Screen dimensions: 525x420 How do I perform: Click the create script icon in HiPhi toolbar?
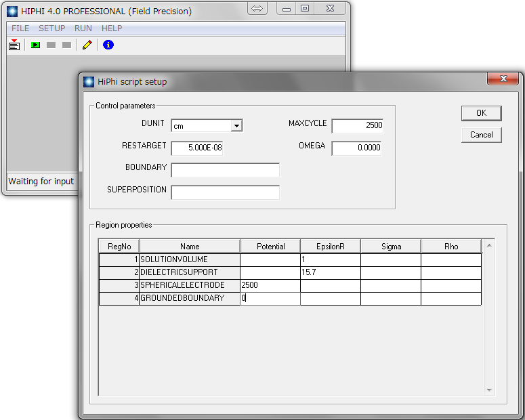(14, 45)
